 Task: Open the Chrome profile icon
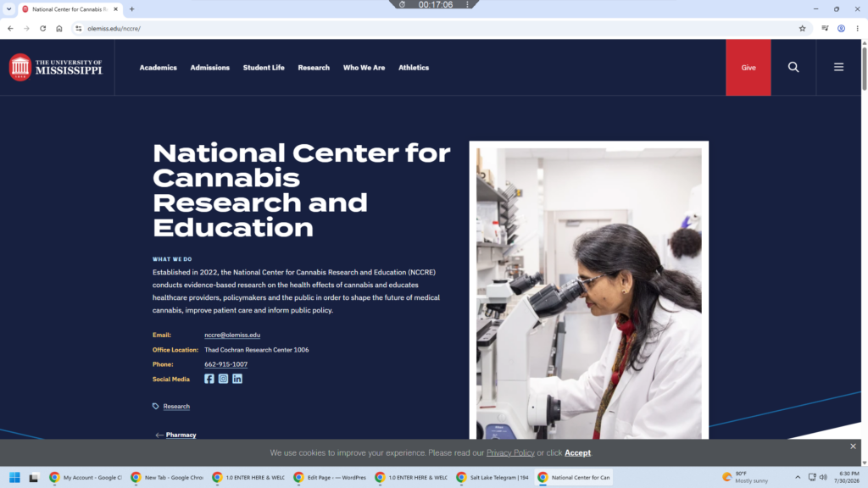click(841, 29)
